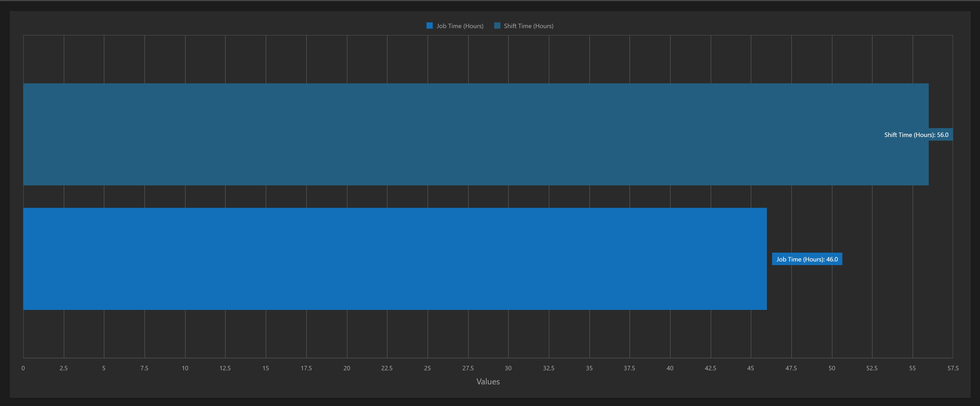Click the 12.5 axis tick label

coord(225,368)
